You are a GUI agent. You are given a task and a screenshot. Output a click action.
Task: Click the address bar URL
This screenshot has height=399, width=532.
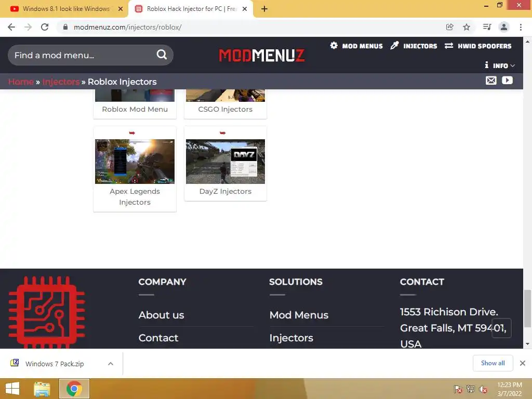[128, 27]
